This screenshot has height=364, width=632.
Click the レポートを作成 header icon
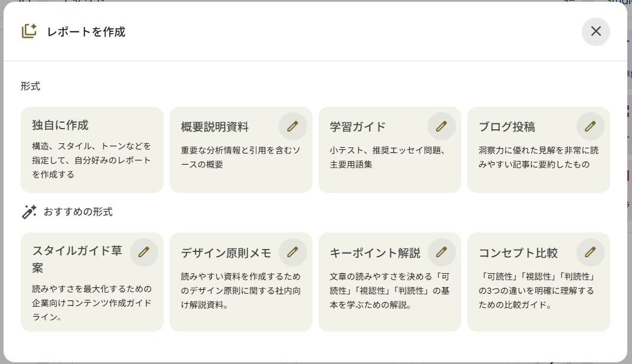coord(30,31)
